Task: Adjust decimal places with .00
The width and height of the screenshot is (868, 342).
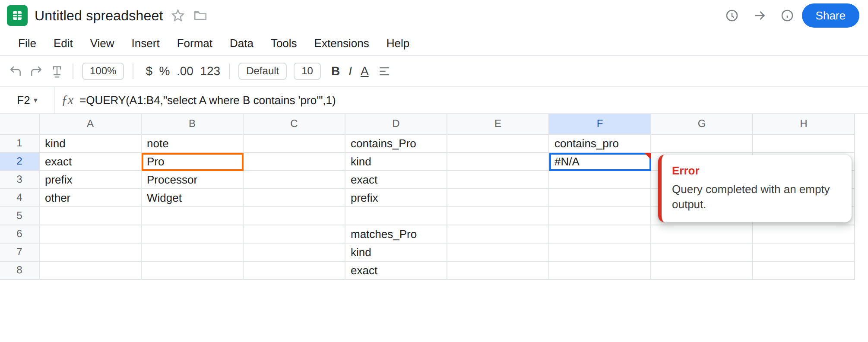Action: point(185,71)
